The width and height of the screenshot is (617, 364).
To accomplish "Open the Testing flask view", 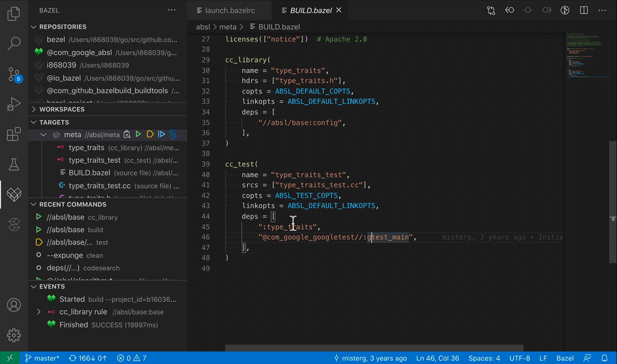I will coord(14,165).
